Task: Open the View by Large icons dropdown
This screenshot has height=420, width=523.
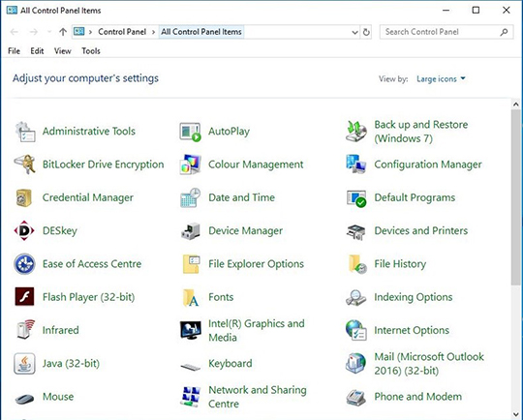Action: (x=441, y=79)
